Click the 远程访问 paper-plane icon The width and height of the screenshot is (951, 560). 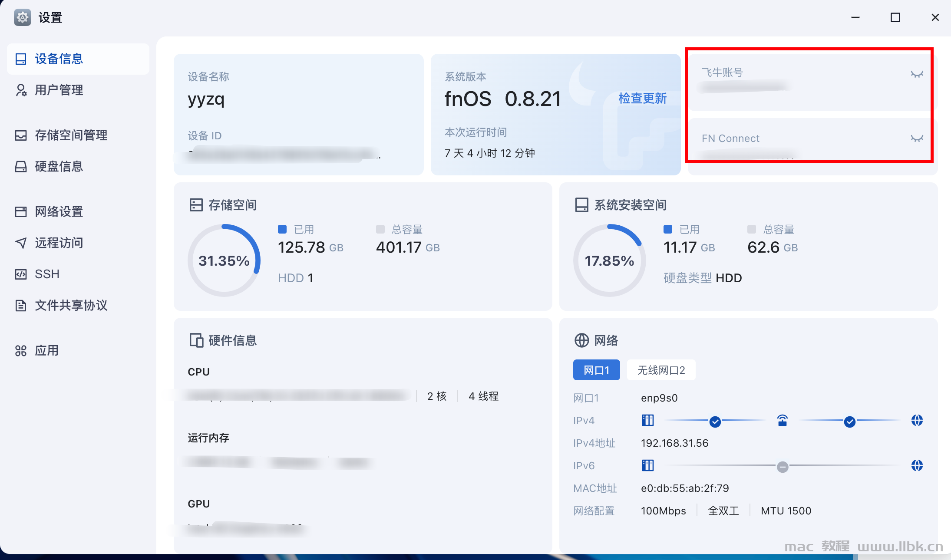click(x=21, y=243)
